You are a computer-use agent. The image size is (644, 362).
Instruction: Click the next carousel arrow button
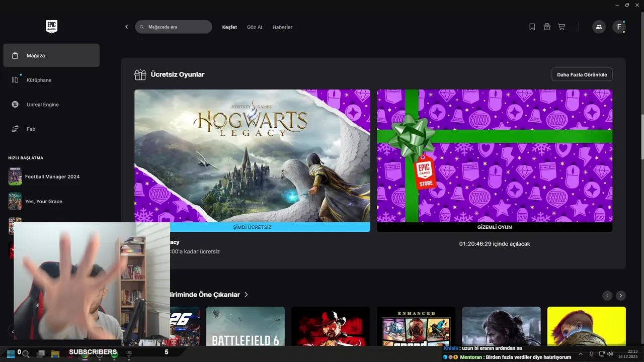click(x=621, y=296)
